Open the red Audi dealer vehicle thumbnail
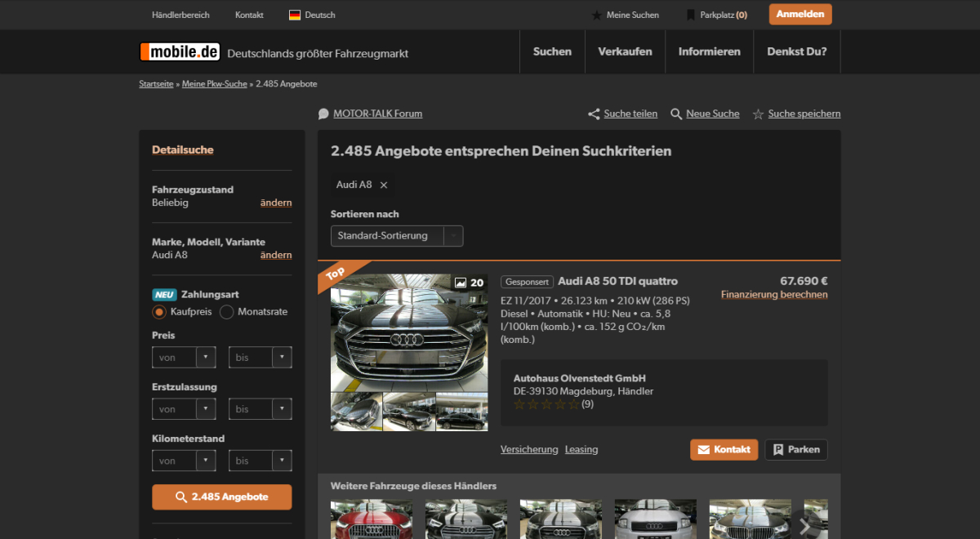 coord(372,519)
